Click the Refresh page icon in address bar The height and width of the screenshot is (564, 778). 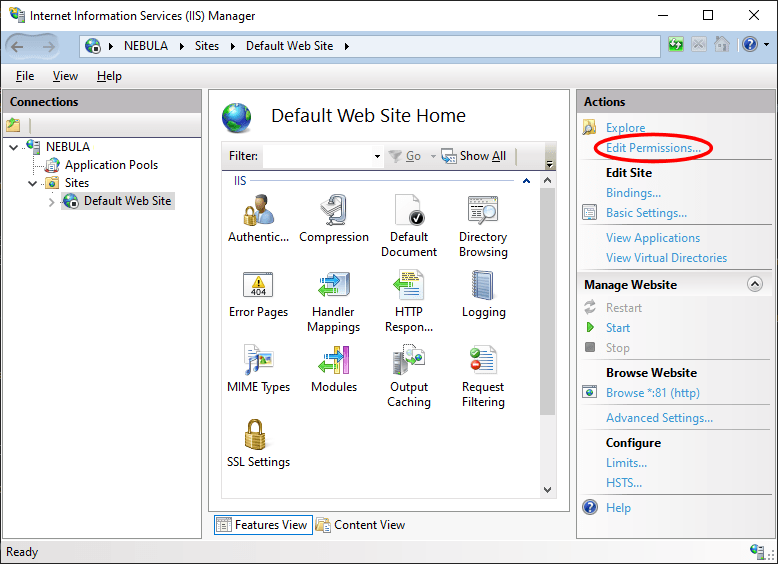point(675,45)
